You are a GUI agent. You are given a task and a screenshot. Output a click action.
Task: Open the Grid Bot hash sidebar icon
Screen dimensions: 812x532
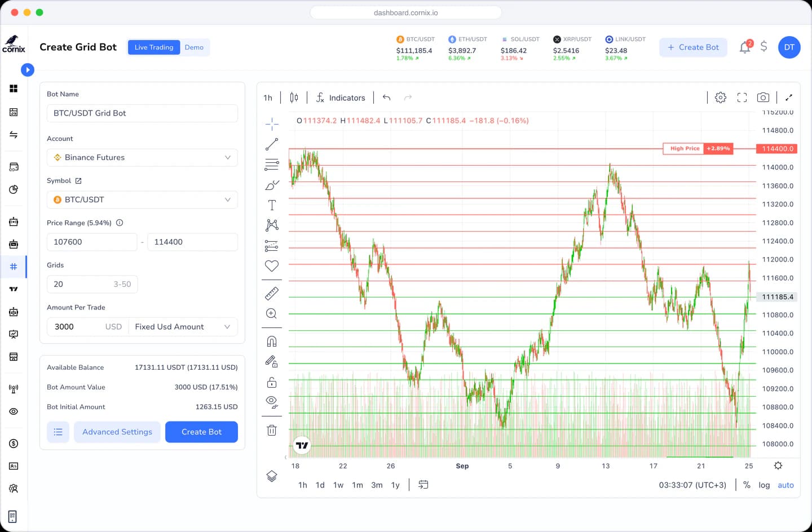(x=14, y=267)
